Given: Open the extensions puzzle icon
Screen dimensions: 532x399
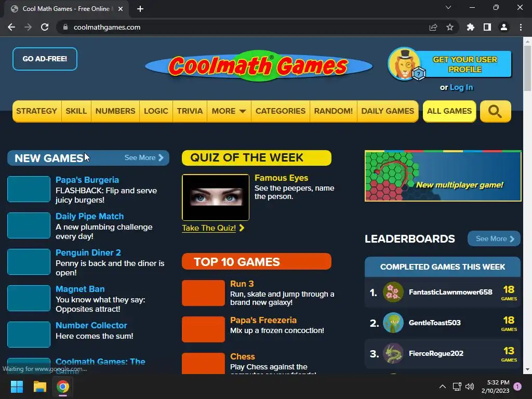Looking at the screenshot, I should click(470, 27).
